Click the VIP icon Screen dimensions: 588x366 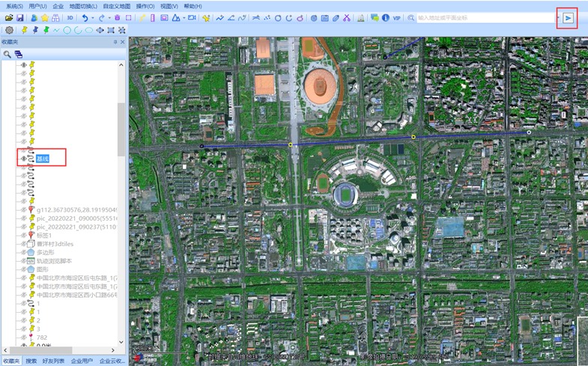click(396, 18)
